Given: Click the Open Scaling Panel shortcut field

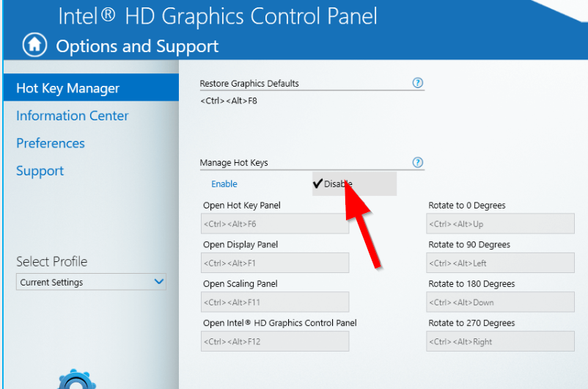Looking at the screenshot, I should [x=275, y=302].
